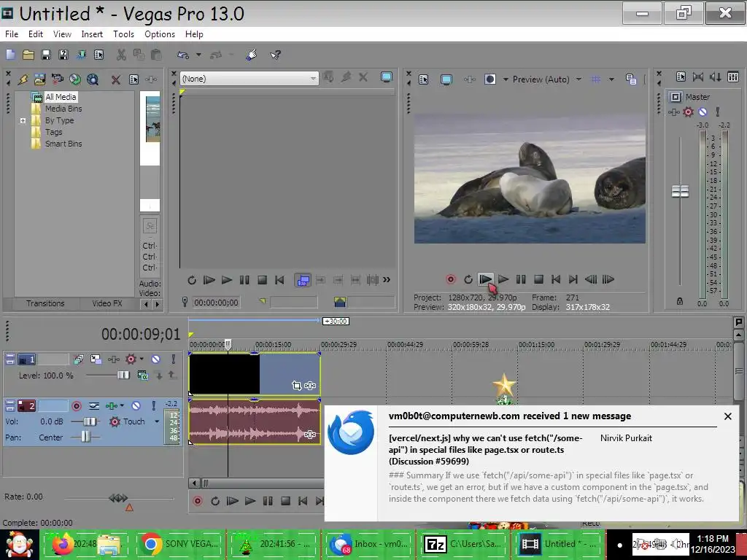Open the File menu
The image size is (747, 560).
coord(12,34)
